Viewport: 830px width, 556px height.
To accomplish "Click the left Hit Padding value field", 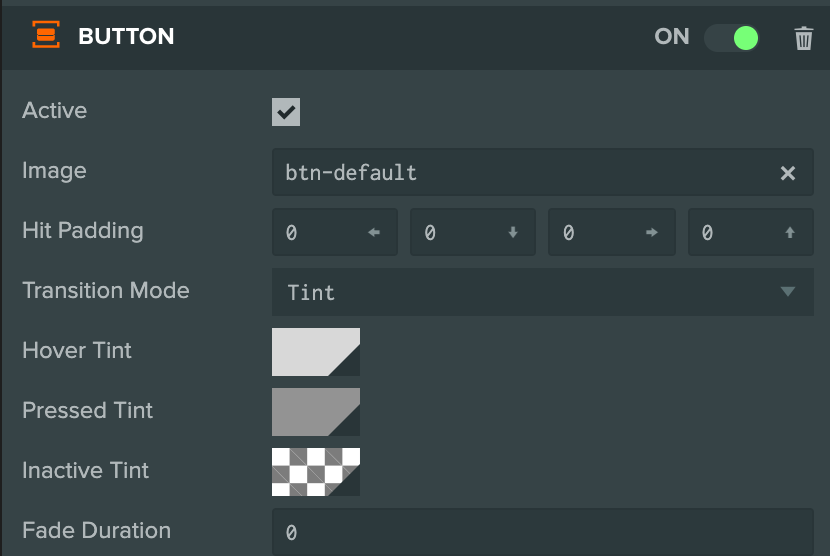I will [335, 232].
